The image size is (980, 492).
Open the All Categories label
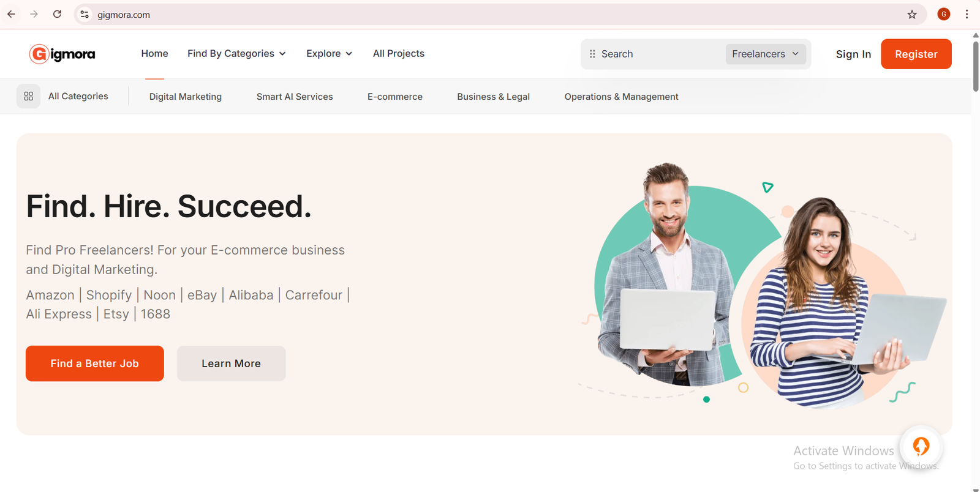coord(78,96)
